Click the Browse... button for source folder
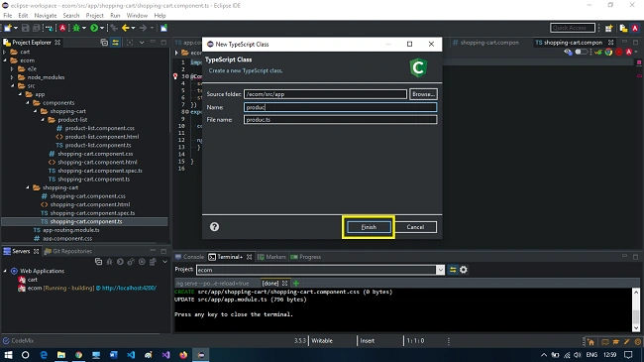 423,94
